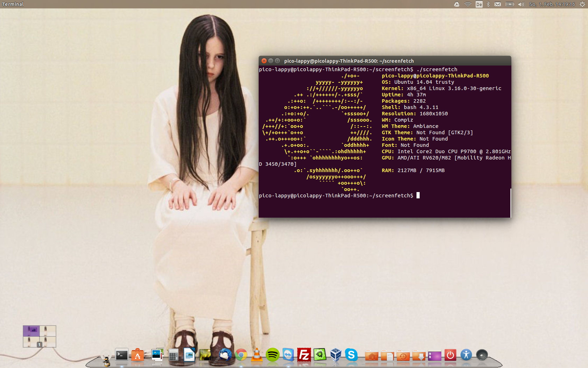This screenshot has width=588, height=368.
Task: Click the date and time display
Action: pyautogui.click(x=552, y=4)
